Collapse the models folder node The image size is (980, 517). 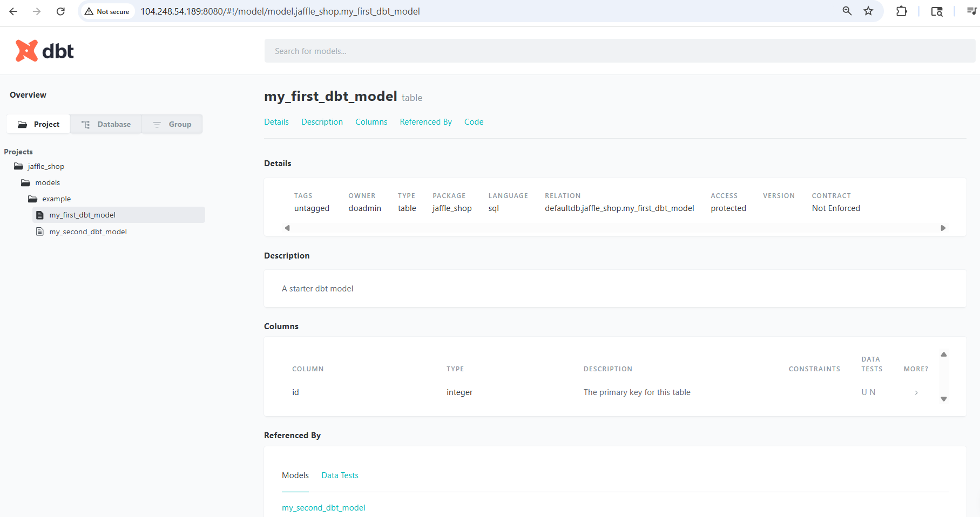(48, 182)
